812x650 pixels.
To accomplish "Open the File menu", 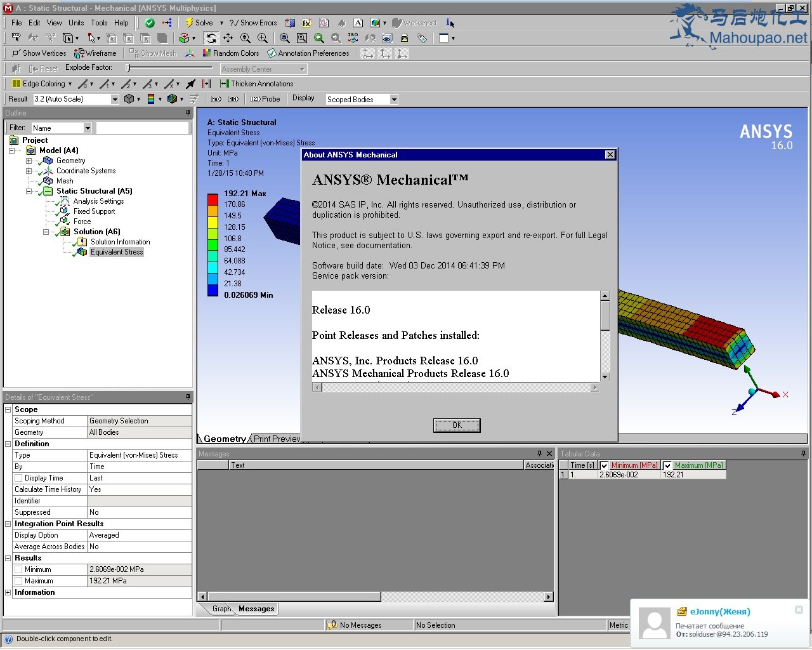I will click(16, 23).
